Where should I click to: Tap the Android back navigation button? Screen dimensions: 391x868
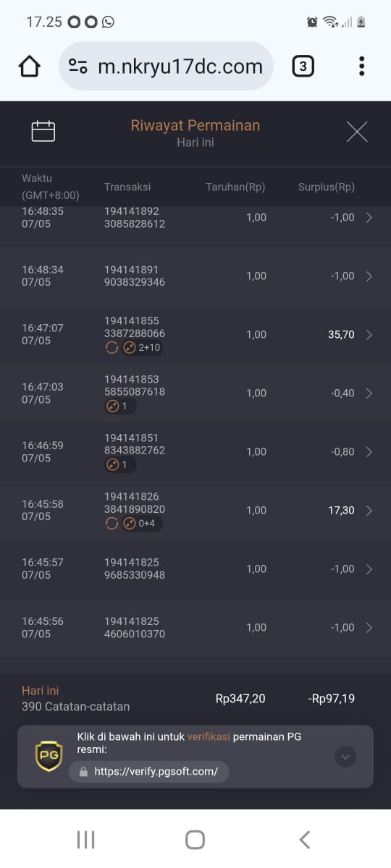305,839
